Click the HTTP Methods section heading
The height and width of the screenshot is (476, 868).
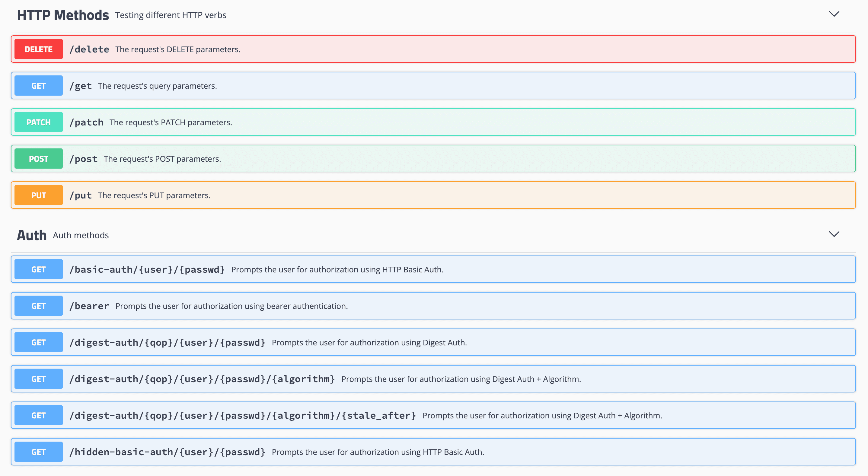[63, 15]
